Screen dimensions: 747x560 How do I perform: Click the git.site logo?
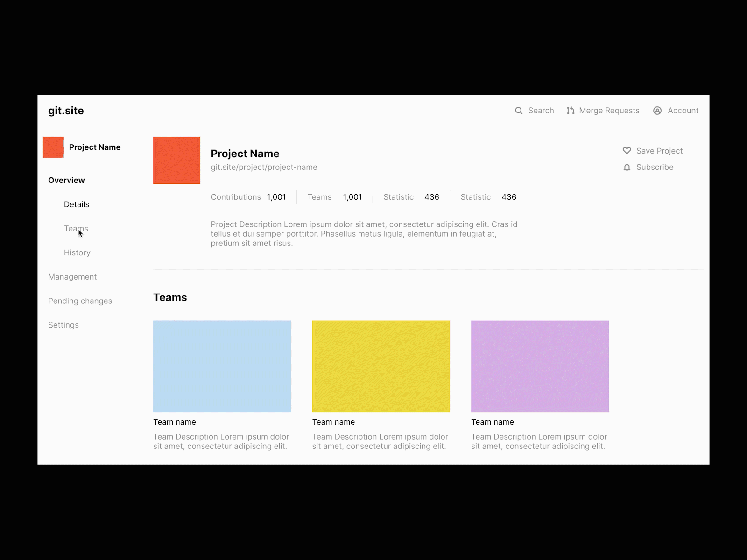(x=66, y=111)
